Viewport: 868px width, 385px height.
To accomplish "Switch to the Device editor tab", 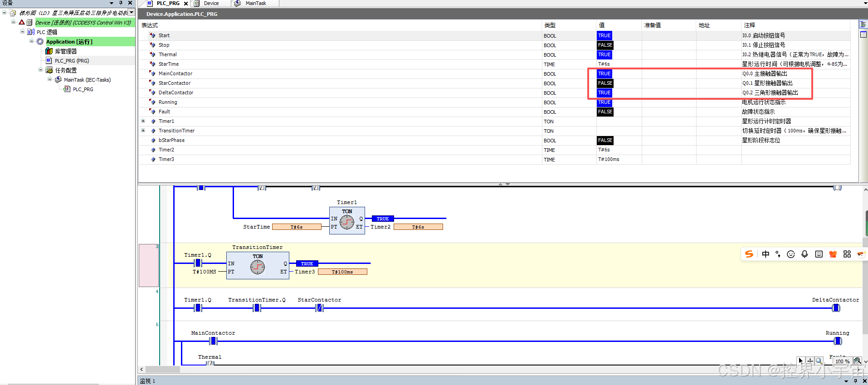I will coord(211,3).
